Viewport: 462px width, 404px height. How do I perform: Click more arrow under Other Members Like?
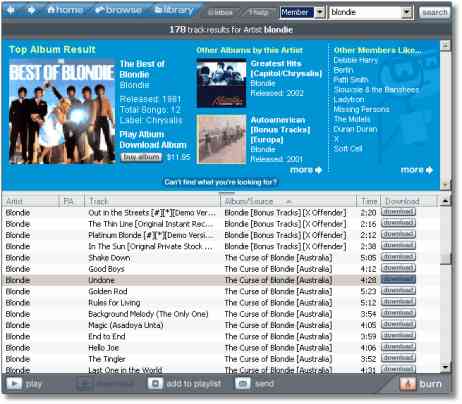(x=416, y=170)
